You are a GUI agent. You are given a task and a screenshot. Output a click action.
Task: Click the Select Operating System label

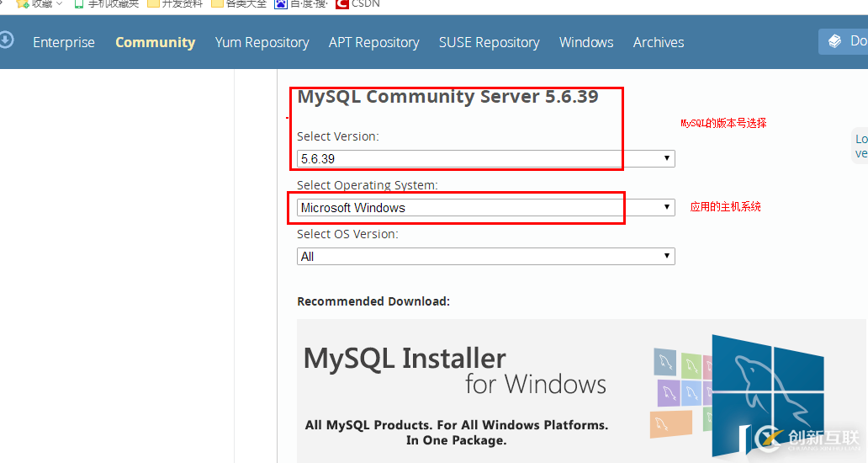click(x=367, y=185)
